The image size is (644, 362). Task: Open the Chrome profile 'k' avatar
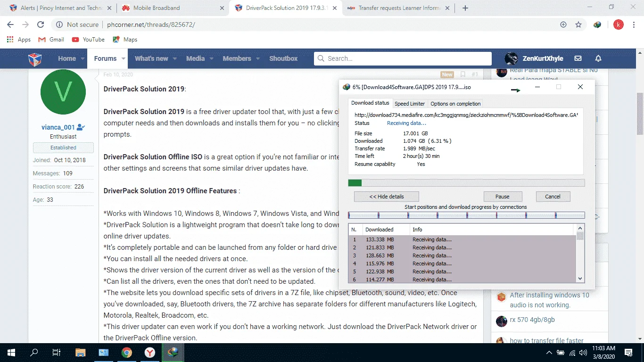coord(618,25)
